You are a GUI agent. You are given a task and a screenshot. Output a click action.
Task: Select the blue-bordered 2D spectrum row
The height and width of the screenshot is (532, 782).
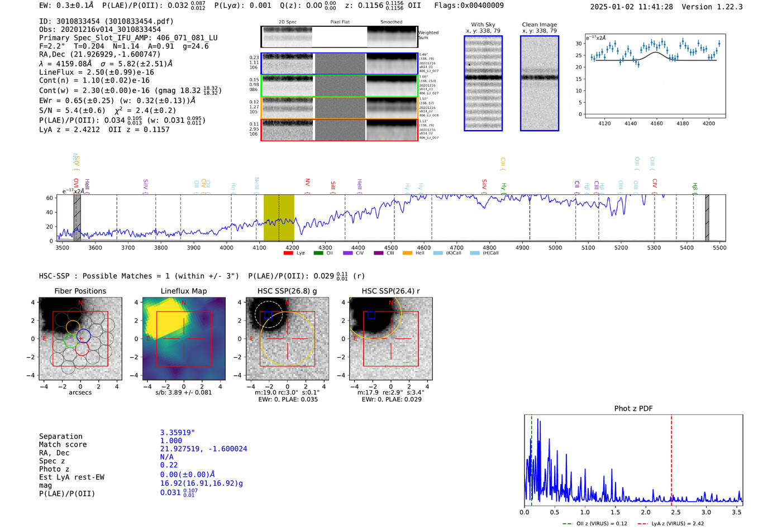coord(339,64)
